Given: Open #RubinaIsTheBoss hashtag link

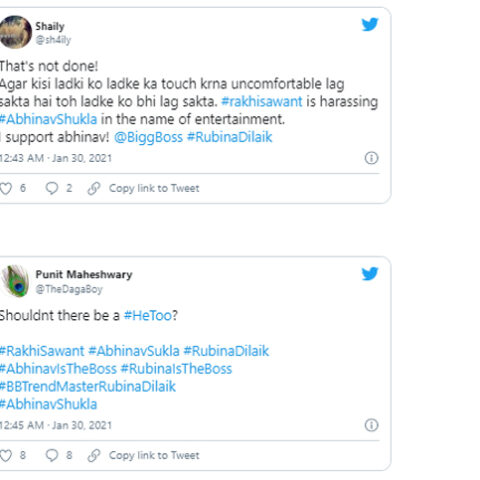Looking at the screenshot, I should click(x=176, y=369).
